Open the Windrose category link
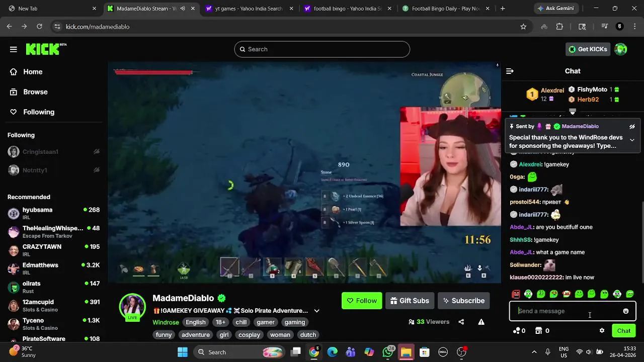The image size is (644, 362). [166, 322]
